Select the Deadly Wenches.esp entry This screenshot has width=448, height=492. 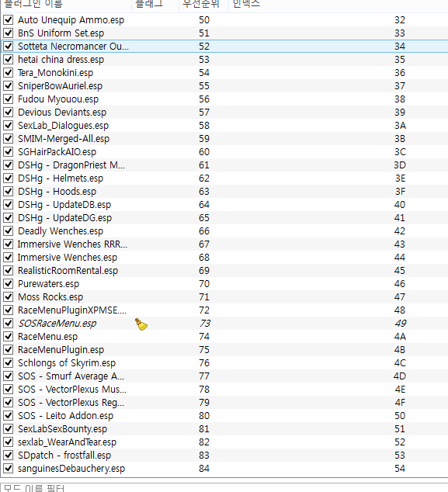tap(224, 231)
